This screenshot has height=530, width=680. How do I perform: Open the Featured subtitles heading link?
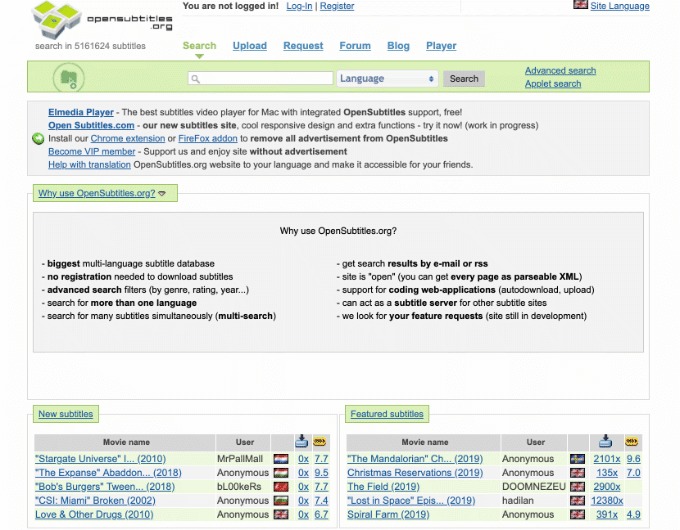tap(387, 414)
